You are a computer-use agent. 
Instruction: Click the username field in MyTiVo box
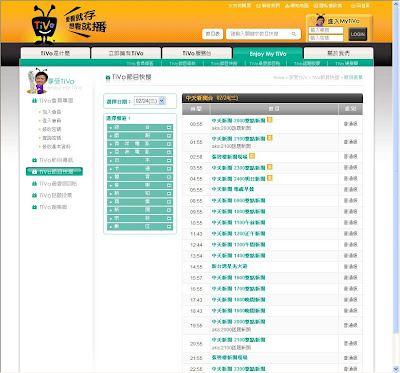(326, 30)
